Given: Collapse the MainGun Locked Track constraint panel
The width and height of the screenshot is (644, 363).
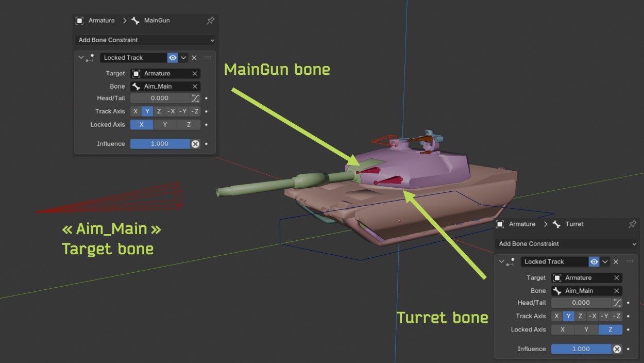Looking at the screenshot, I should point(81,58).
